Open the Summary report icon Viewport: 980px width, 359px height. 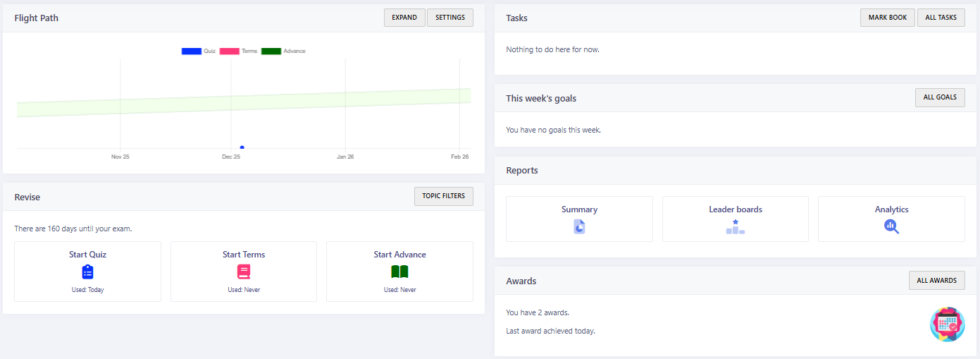[x=579, y=226]
